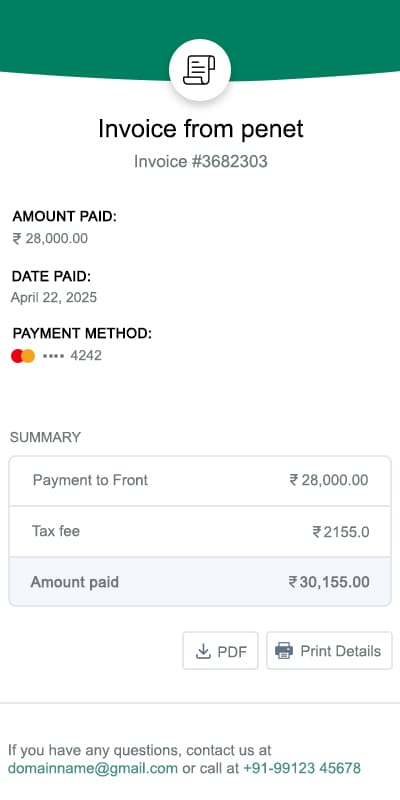Call the +91-99123 45678 phone link
Screen dimensions: 400x800
(302, 768)
